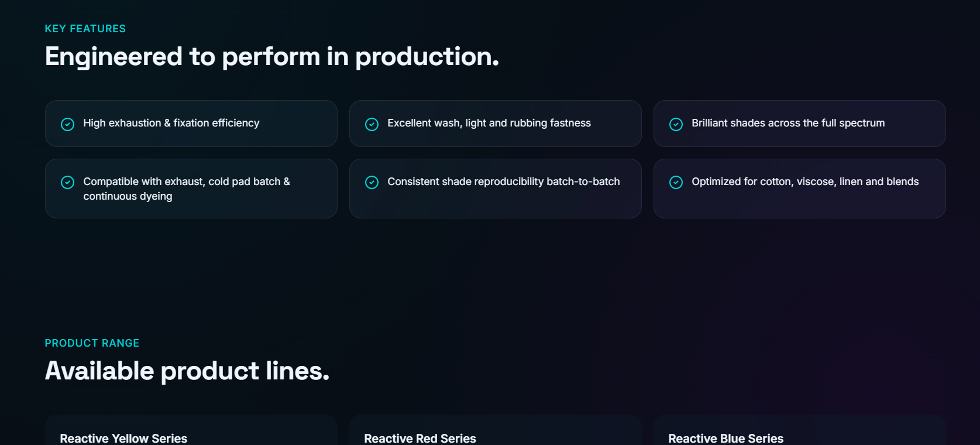
Task: Select the cold pad batch & continuous dyeing card
Action: (191, 189)
